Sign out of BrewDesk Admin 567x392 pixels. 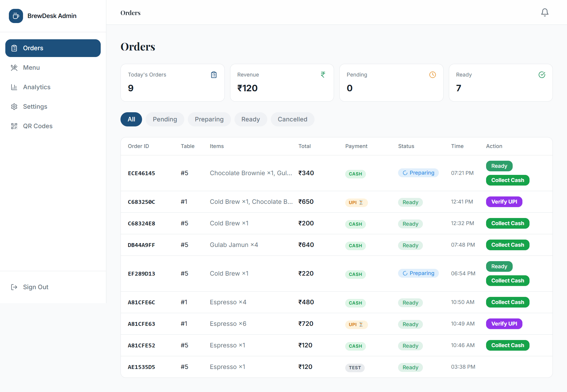[53, 287]
